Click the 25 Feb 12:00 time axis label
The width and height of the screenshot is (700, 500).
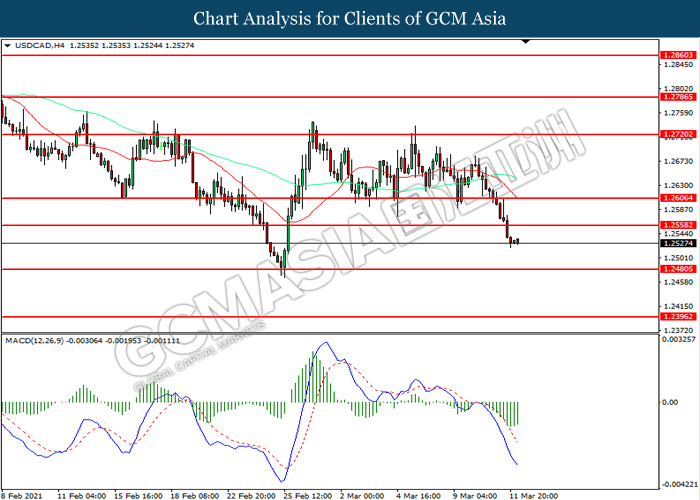point(308,496)
